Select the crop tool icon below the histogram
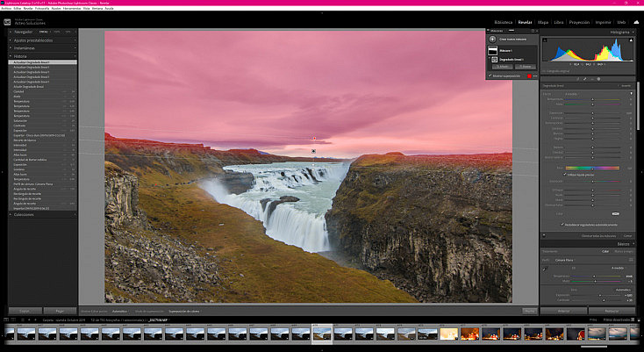Viewport: 644px width, 352px height. click(577, 79)
